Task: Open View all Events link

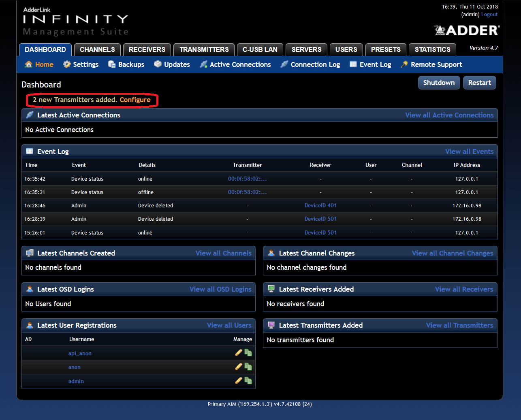Action: [x=469, y=151]
